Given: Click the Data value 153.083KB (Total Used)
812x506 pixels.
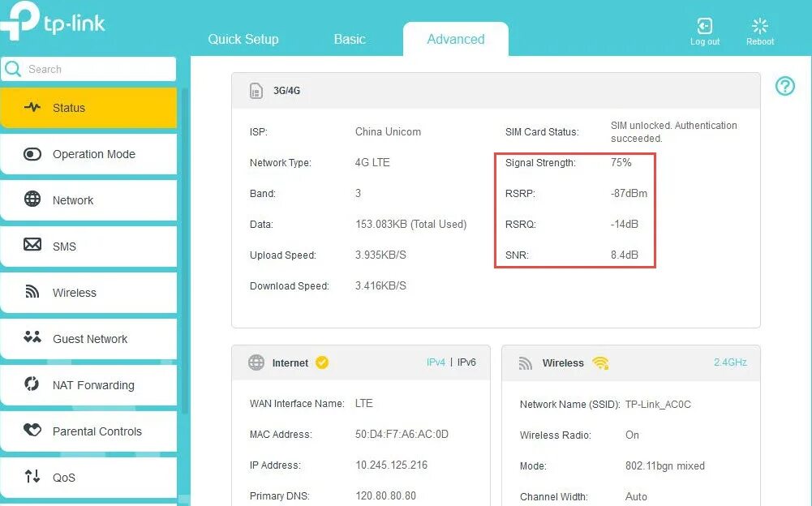Looking at the screenshot, I should click(x=410, y=224).
